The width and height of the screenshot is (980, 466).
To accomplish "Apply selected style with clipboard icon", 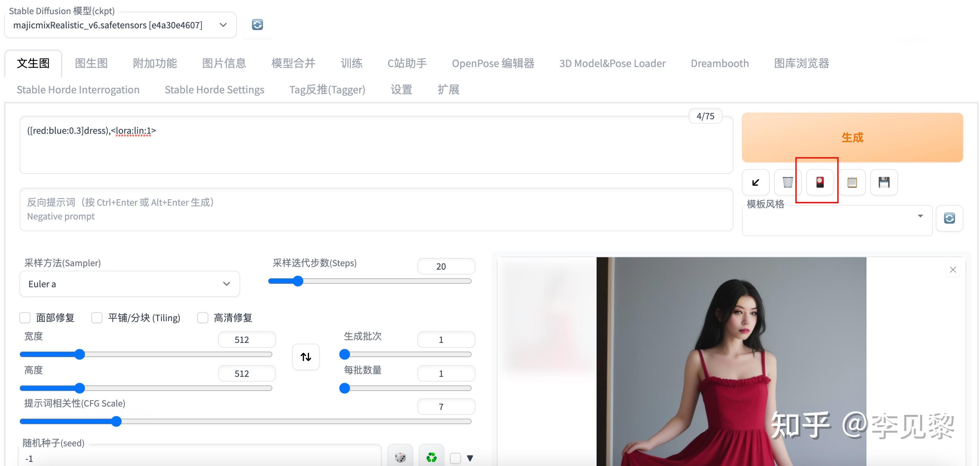I will point(852,183).
